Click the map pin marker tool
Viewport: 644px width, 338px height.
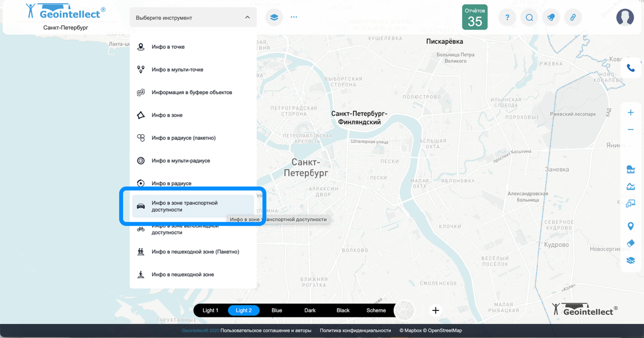(630, 226)
